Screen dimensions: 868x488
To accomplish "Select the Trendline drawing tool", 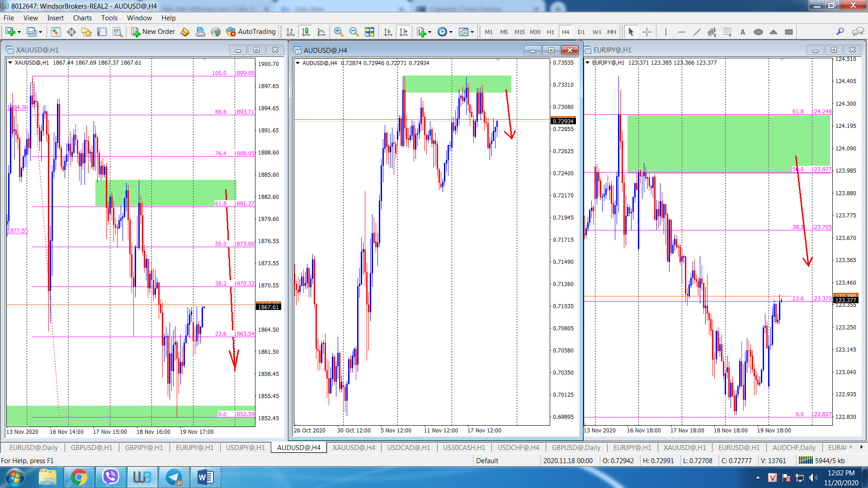I will pos(697,32).
